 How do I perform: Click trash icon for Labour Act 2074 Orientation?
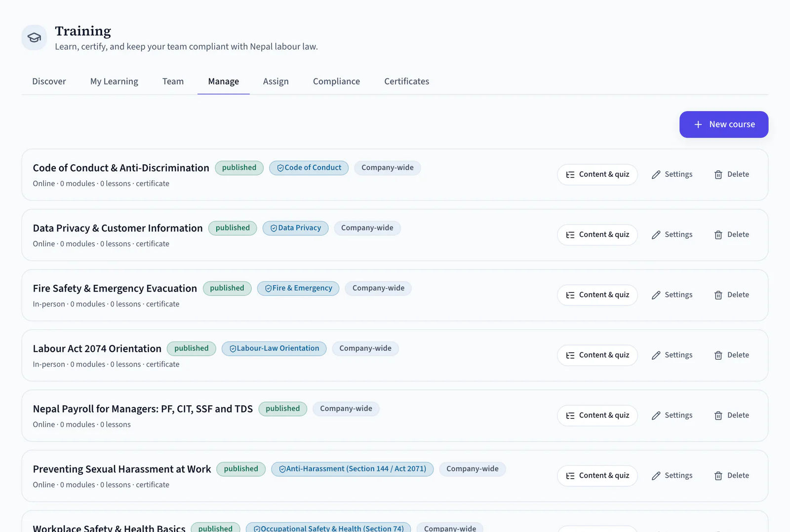(x=718, y=355)
